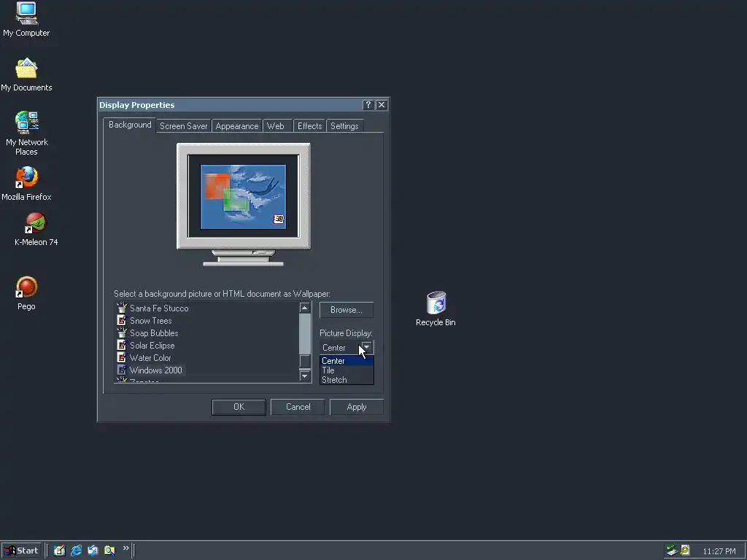Click the Snow Trees wallpaper icon

point(122,320)
